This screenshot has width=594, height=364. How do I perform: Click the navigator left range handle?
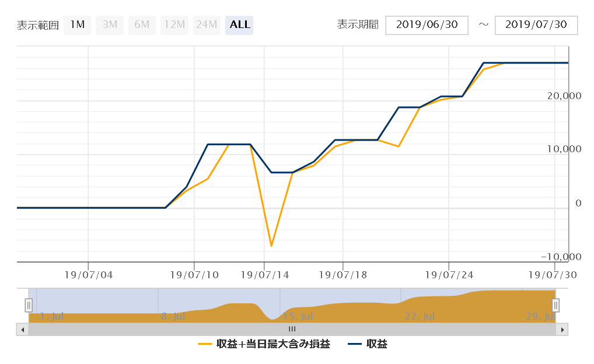pyautogui.click(x=29, y=305)
